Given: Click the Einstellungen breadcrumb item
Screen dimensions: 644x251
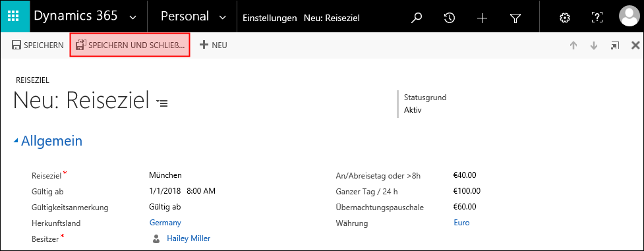Looking at the screenshot, I should [270, 18].
